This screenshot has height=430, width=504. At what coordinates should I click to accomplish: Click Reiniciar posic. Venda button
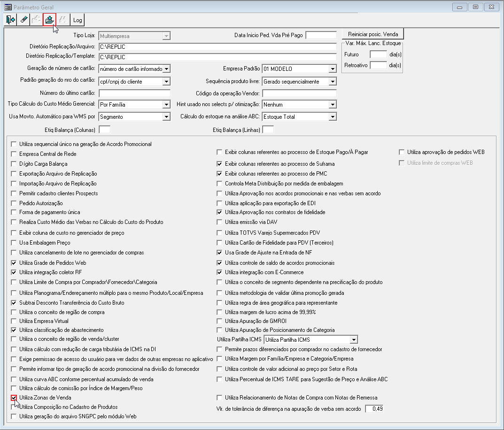[372, 34]
